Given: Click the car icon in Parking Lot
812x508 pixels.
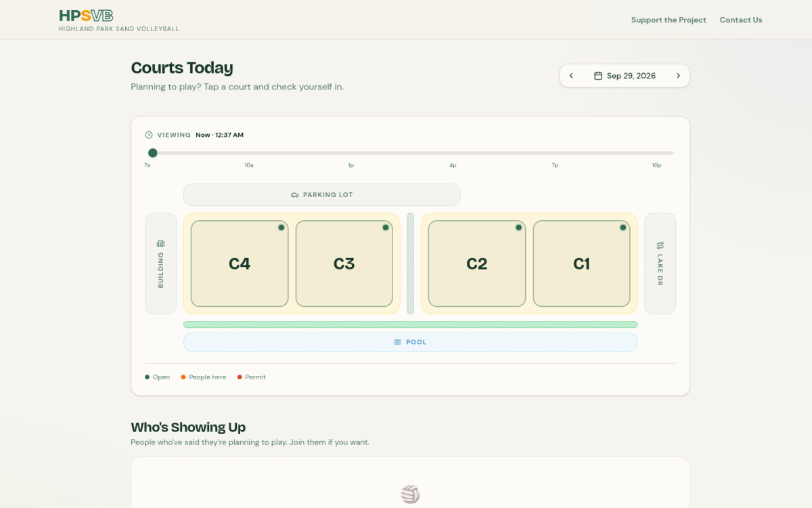Looking at the screenshot, I should [295, 195].
